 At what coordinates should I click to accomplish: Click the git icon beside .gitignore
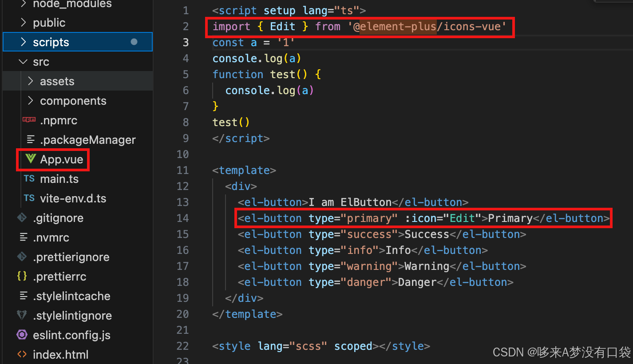22,218
